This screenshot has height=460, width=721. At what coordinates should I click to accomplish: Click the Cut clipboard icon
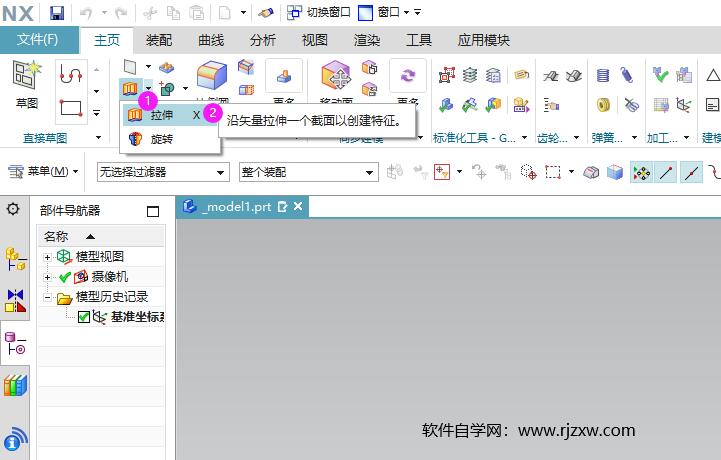tap(150, 13)
